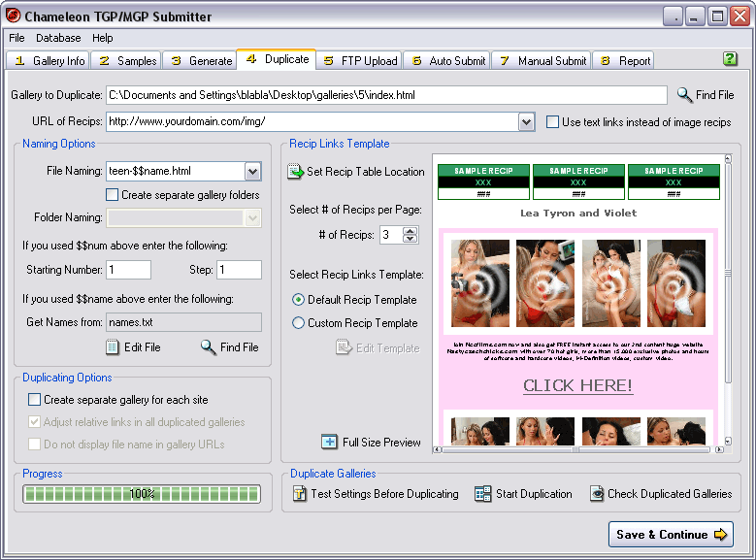Click the Save & Continue button
This screenshot has width=756, height=560.
tap(671, 535)
